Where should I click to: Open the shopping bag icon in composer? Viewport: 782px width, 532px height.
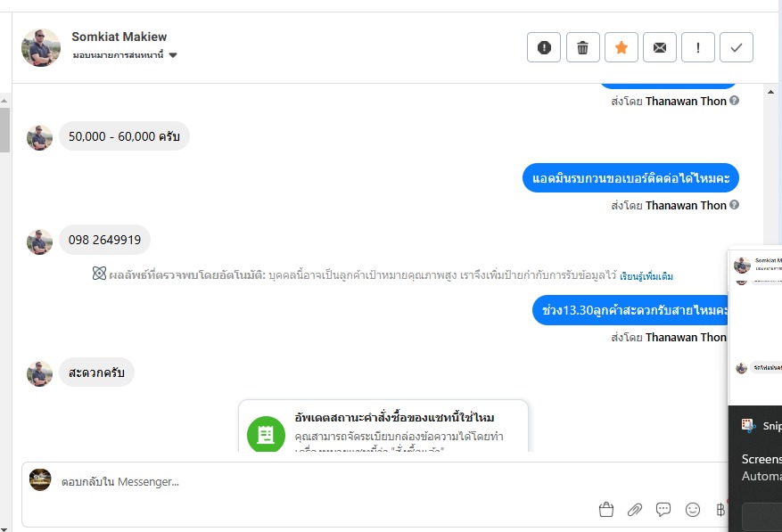(606, 510)
